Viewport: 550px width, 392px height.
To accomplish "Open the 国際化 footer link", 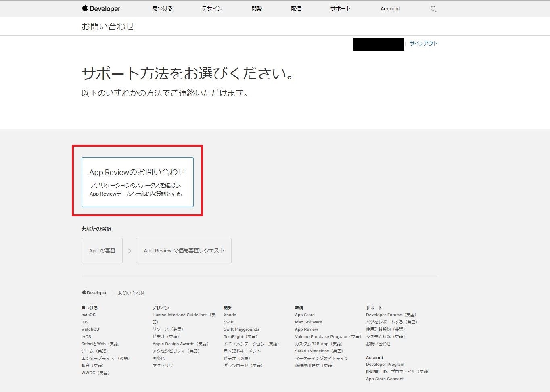I will [159, 359].
